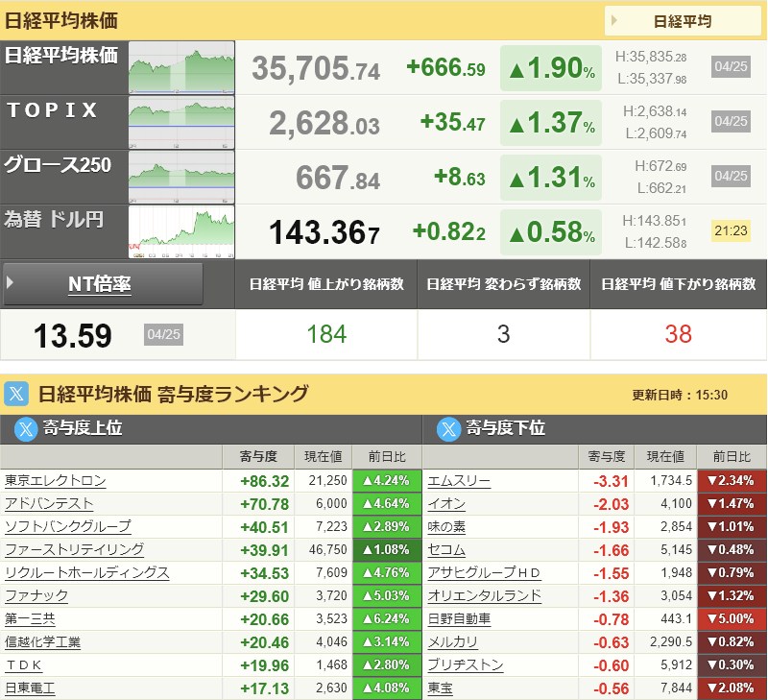
Task: Open the NT倍率 button
Action: coord(103,283)
